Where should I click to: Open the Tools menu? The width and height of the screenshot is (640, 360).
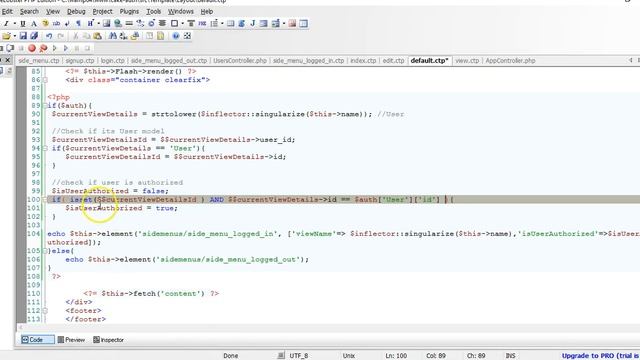(154, 11)
